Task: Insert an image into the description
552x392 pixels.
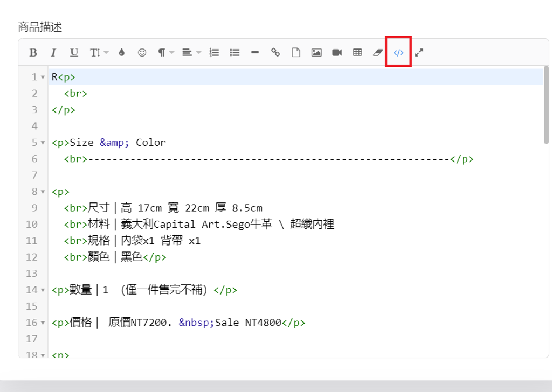Action: 316,52
